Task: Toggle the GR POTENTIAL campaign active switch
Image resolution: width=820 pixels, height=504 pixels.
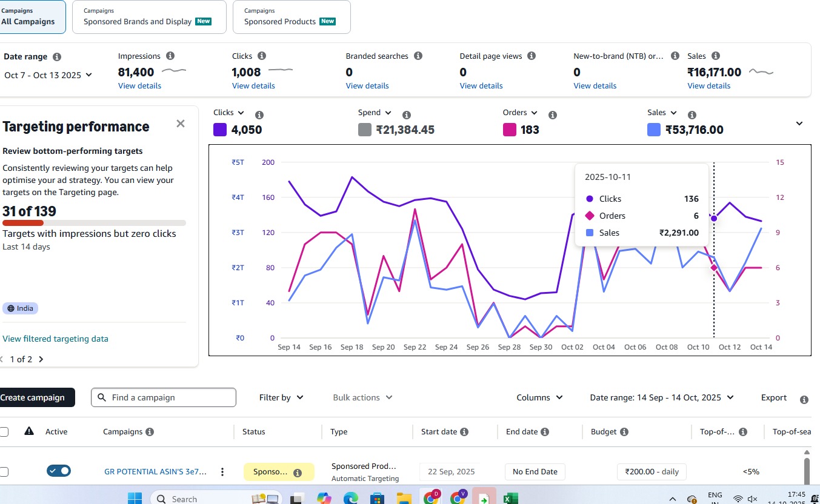Action: (59, 471)
